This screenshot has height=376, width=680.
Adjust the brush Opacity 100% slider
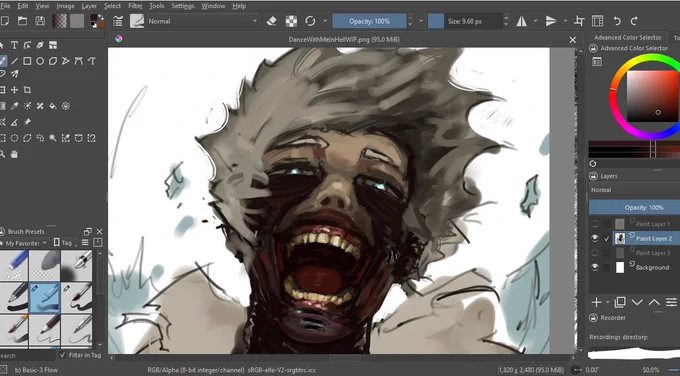pyautogui.click(x=369, y=21)
